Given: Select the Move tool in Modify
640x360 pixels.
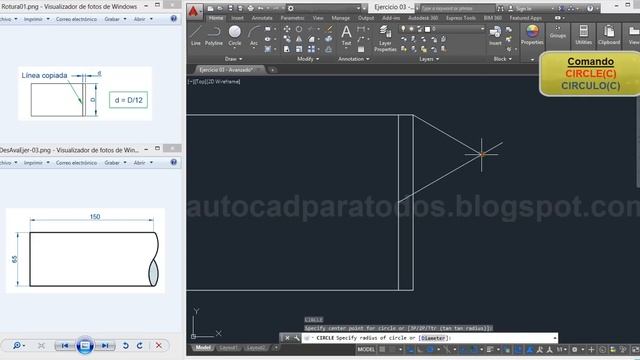Looking at the screenshot, I should (287, 29).
